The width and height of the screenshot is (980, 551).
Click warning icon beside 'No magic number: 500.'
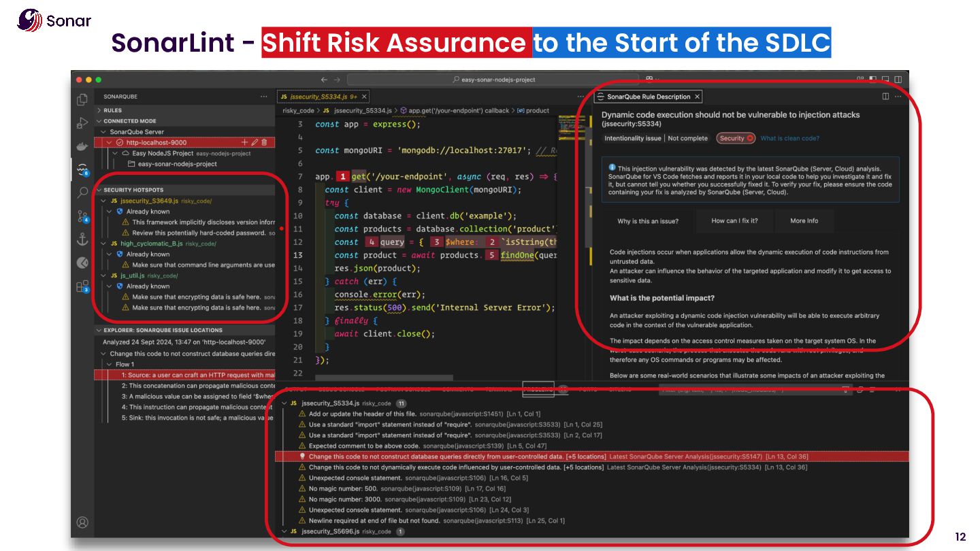point(303,488)
